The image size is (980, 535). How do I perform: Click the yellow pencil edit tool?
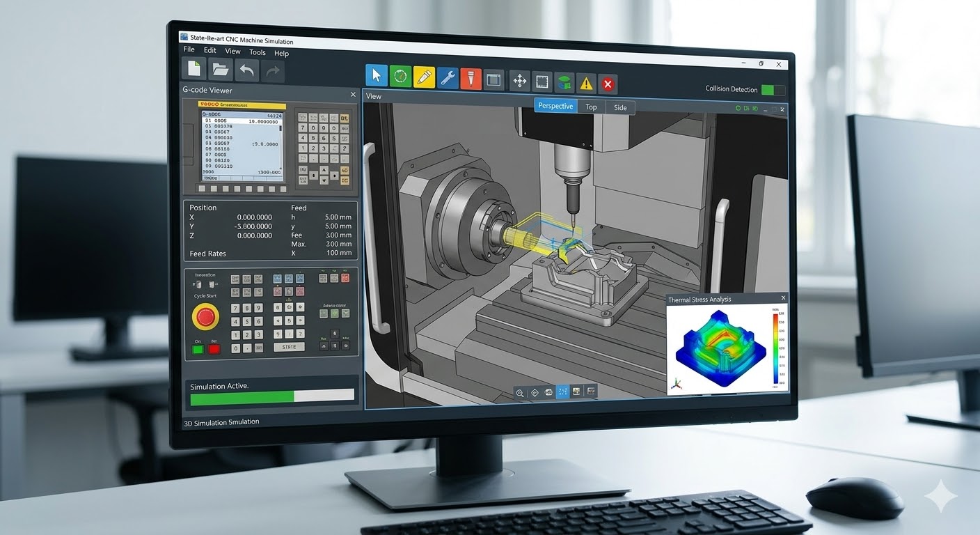[x=424, y=77]
